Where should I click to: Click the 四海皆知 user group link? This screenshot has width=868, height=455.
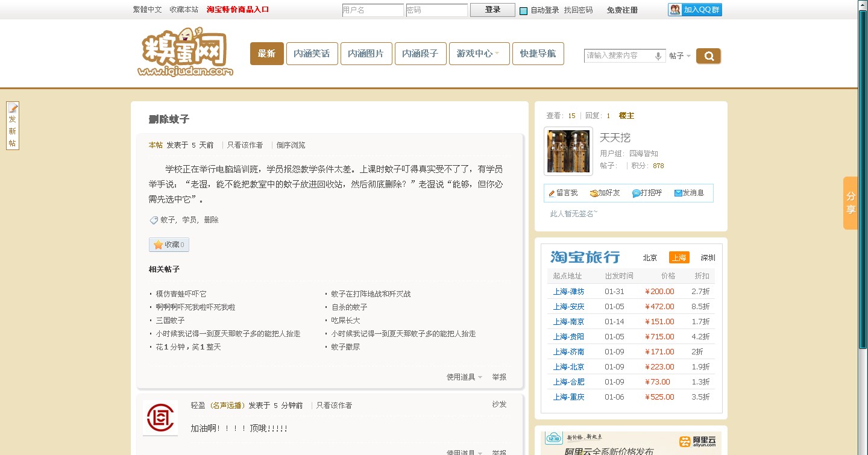pyautogui.click(x=644, y=154)
